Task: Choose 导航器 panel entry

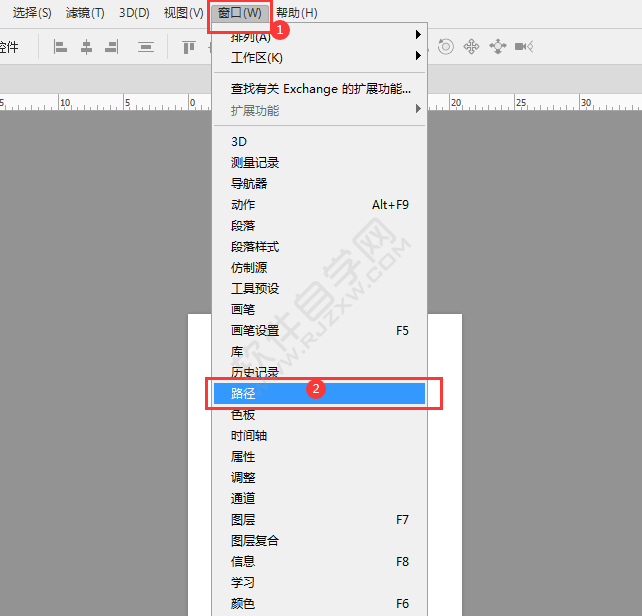Action: coord(319,183)
